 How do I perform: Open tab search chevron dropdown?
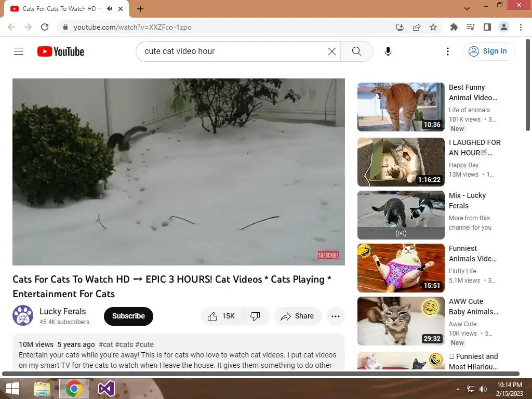click(467, 9)
